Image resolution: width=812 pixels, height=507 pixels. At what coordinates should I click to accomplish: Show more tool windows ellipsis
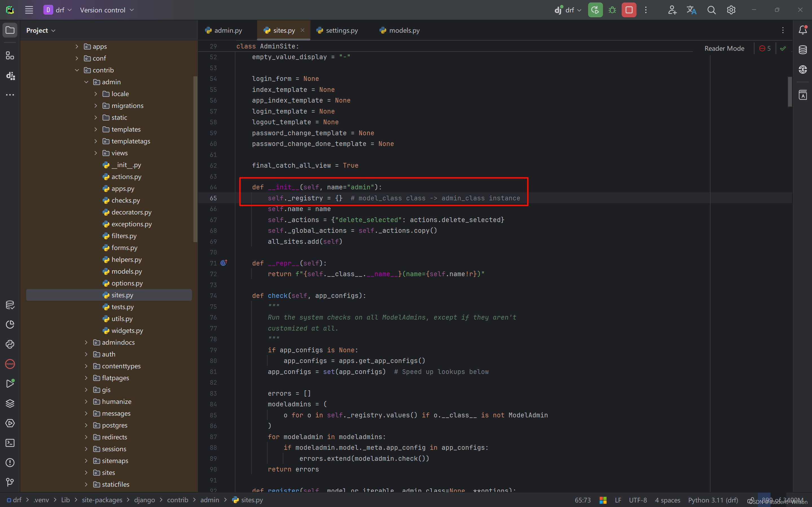click(x=10, y=95)
